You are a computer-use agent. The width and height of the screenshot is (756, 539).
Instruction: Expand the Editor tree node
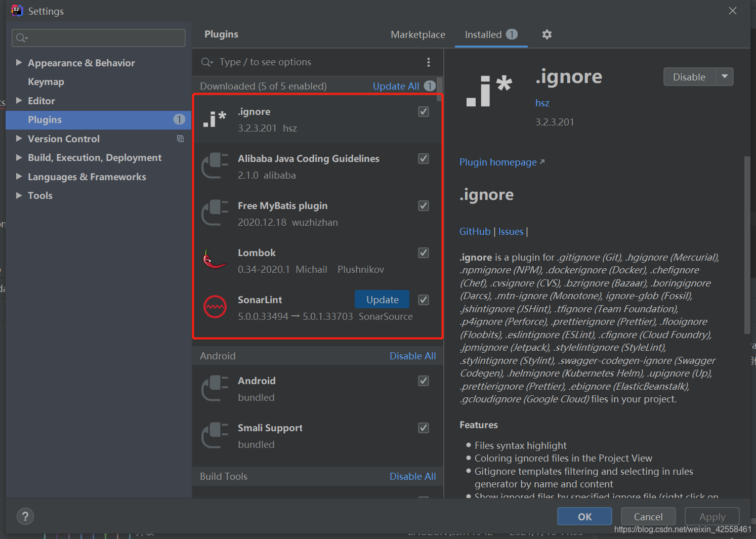(19, 101)
